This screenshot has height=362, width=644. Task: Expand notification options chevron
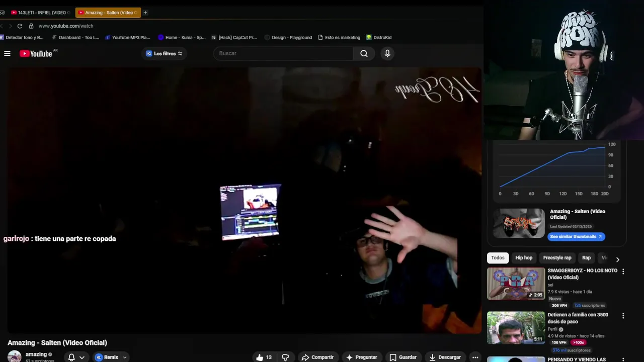pyautogui.click(x=82, y=357)
